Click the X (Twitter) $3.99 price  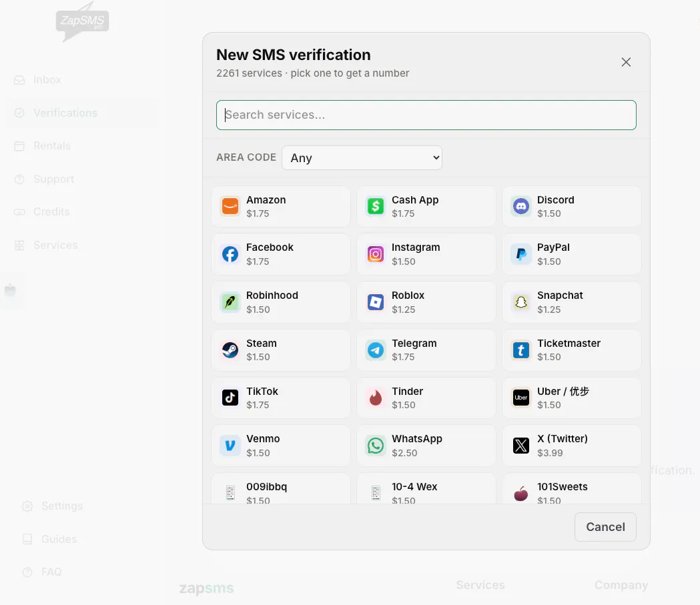pyautogui.click(x=550, y=453)
